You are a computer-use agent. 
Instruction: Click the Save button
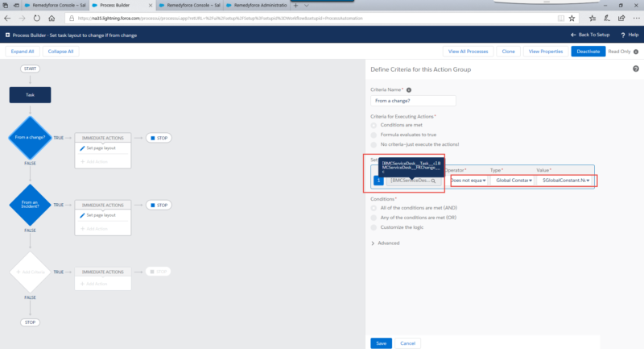(x=381, y=343)
